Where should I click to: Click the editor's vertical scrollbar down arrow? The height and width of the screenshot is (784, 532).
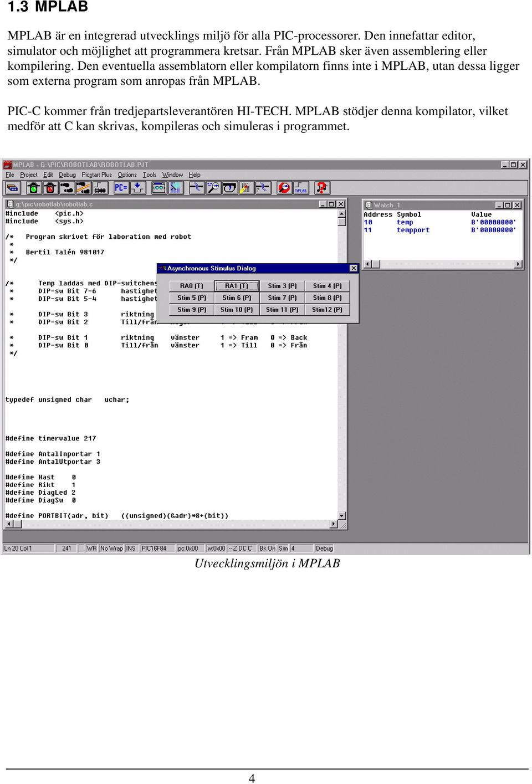342,516
